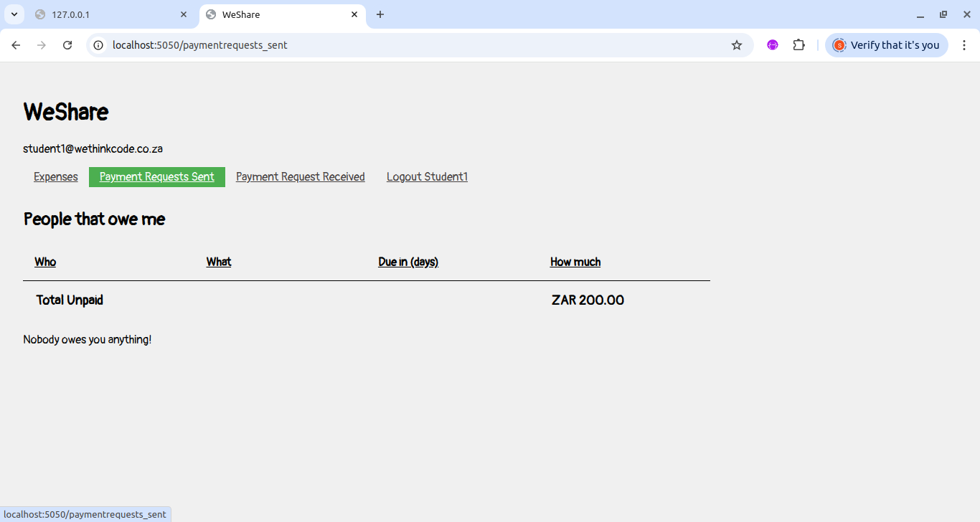Click the Verify that it's you button

(887, 44)
